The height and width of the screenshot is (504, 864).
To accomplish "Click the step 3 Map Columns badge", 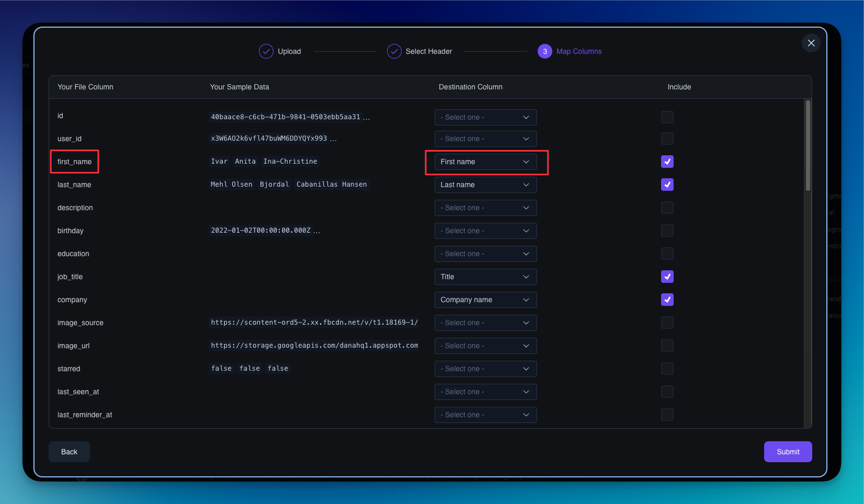I will point(545,51).
